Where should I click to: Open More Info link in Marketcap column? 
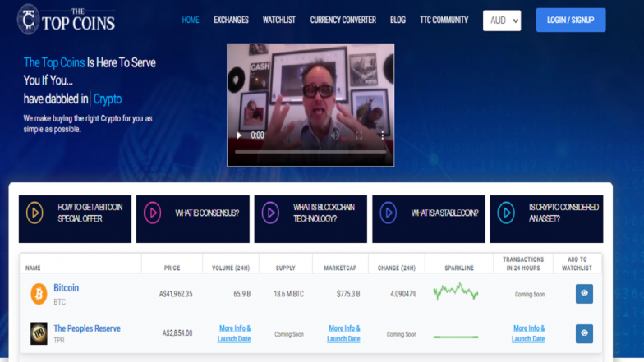click(343, 333)
